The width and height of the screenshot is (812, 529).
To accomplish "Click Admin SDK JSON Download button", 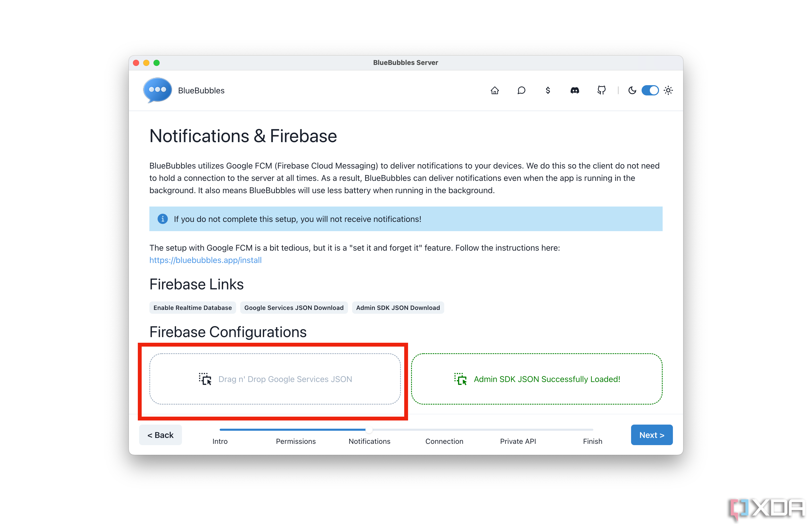I will [x=398, y=307].
